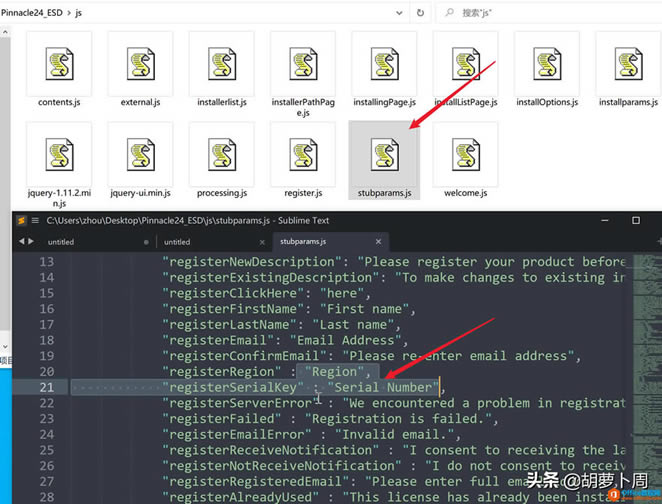
Task: Select the installOptions.js file icon
Action: pos(547,64)
